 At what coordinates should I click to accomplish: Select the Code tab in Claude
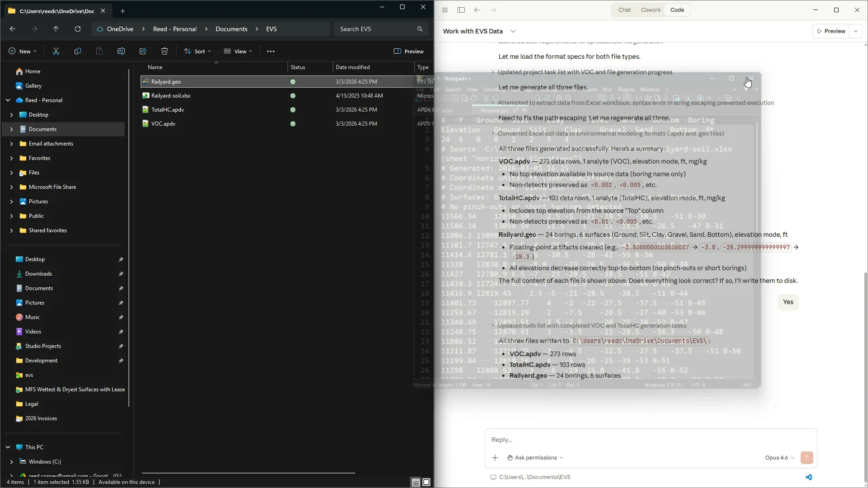tap(677, 10)
